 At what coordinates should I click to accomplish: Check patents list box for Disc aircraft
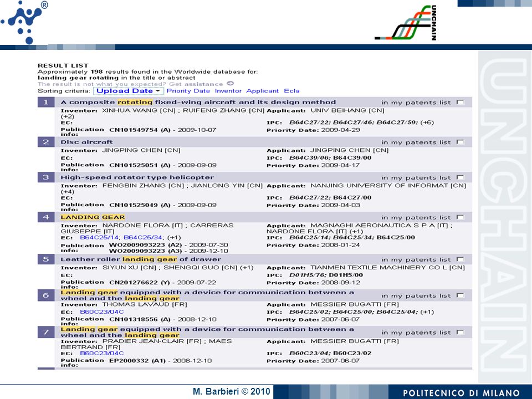pos(460,142)
